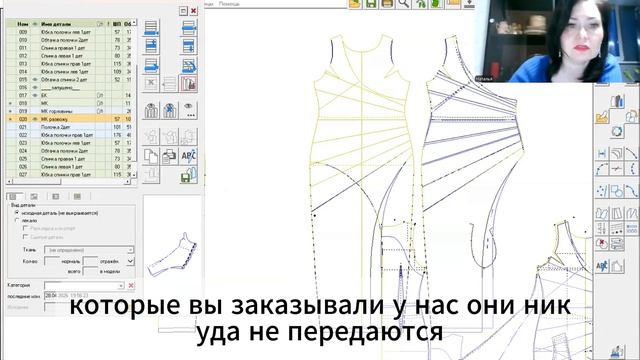
Task: Select radio option 'исходная деталь (не выкраивается)'
Action: click(17, 213)
